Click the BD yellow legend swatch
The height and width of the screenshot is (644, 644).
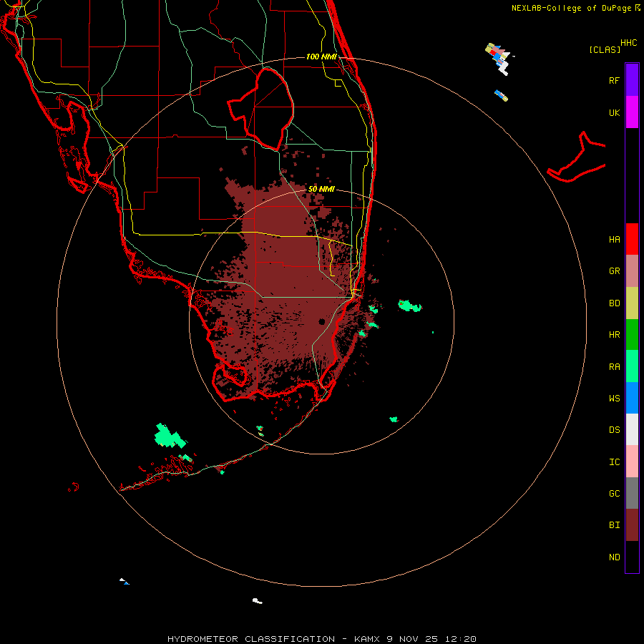click(x=632, y=303)
